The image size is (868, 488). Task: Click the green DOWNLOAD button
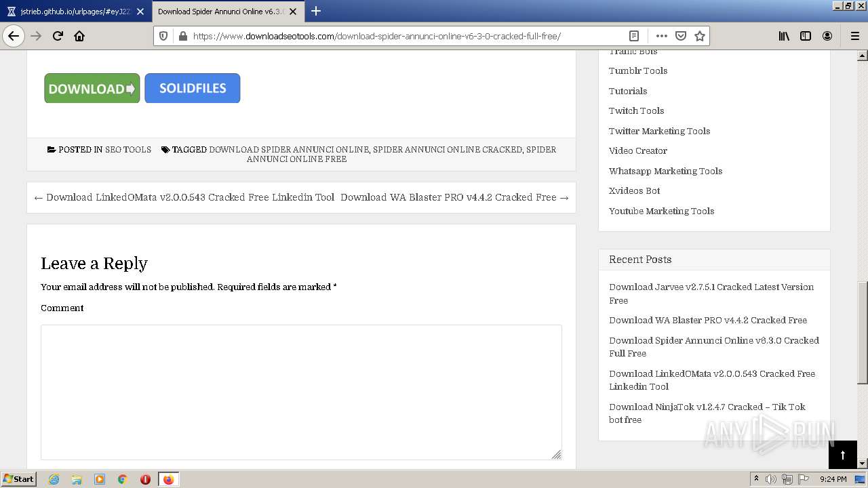point(92,88)
